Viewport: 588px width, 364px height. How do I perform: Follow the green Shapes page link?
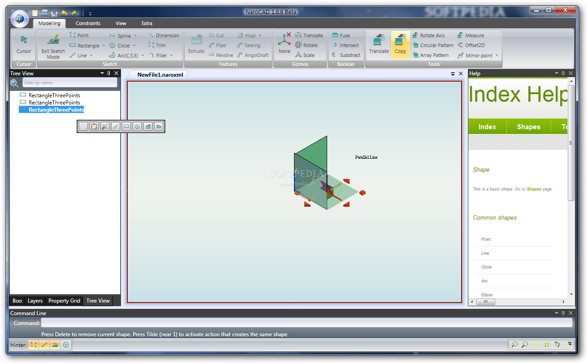click(534, 189)
